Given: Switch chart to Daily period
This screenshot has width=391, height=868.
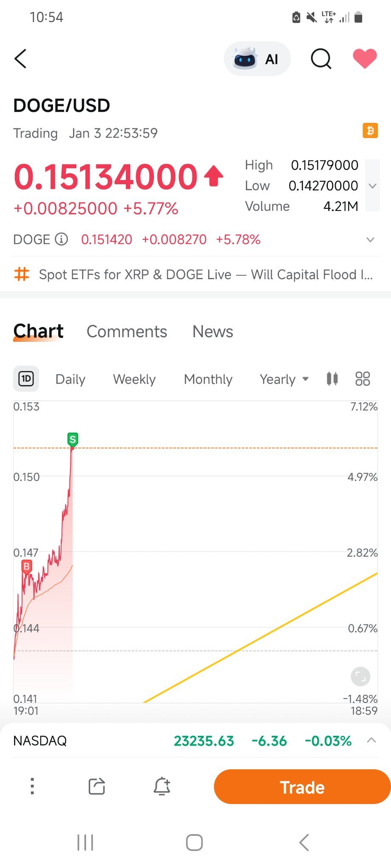Looking at the screenshot, I should coord(70,379).
